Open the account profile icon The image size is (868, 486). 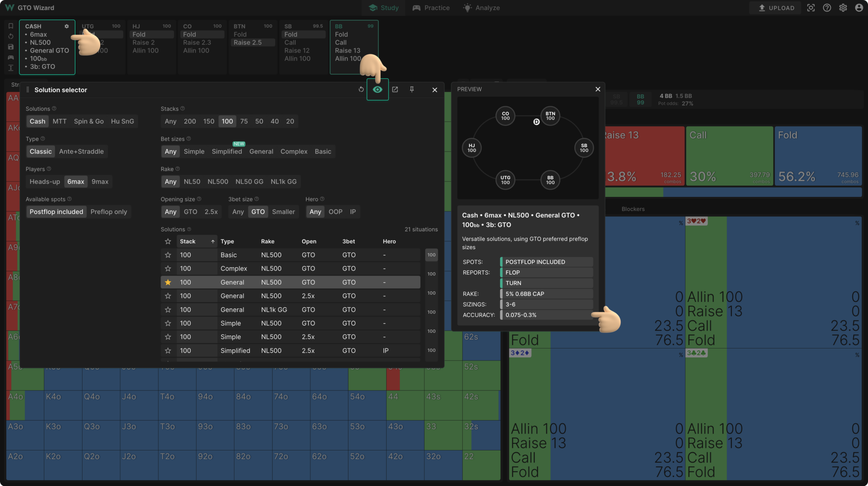click(859, 7)
